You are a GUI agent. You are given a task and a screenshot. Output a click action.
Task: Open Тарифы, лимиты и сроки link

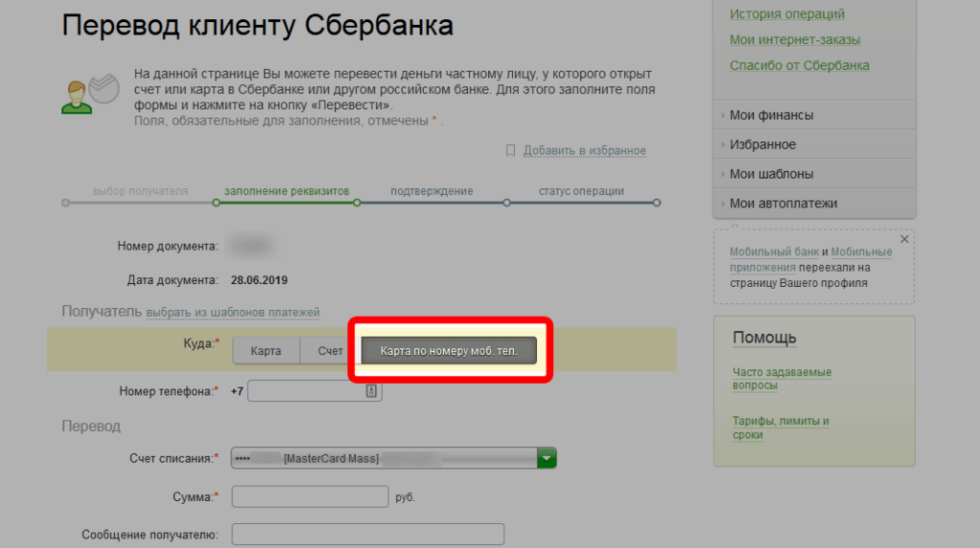click(781, 428)
